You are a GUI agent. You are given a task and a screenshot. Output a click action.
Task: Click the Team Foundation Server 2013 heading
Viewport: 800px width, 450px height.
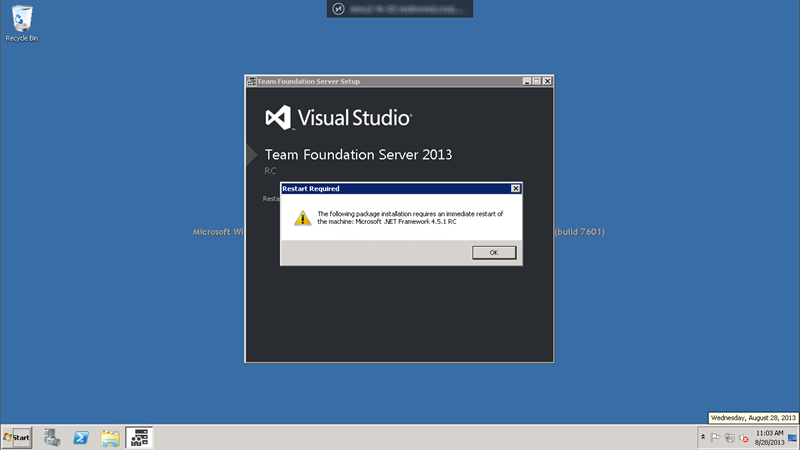click(358, 155)
